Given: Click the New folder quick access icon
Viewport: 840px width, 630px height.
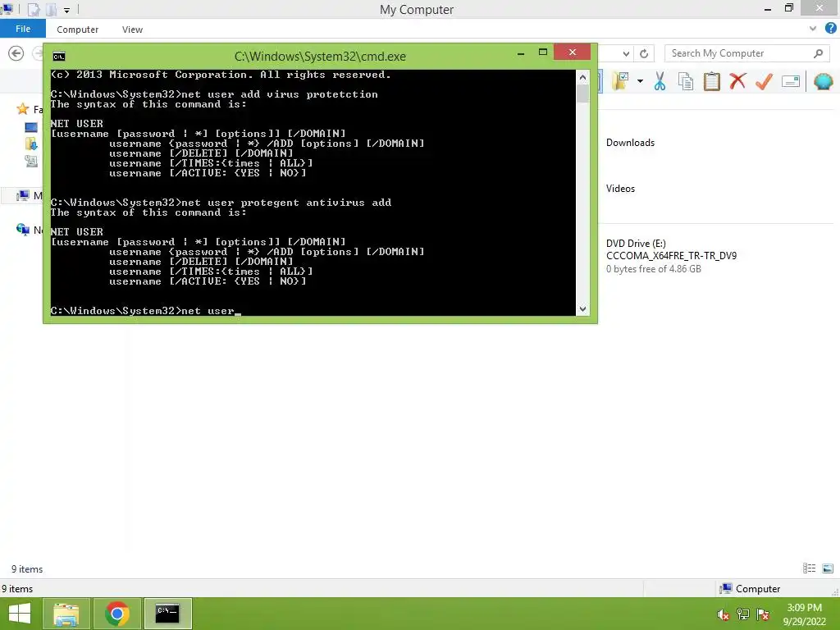Looking at the screenshot, I should [52, 9].
